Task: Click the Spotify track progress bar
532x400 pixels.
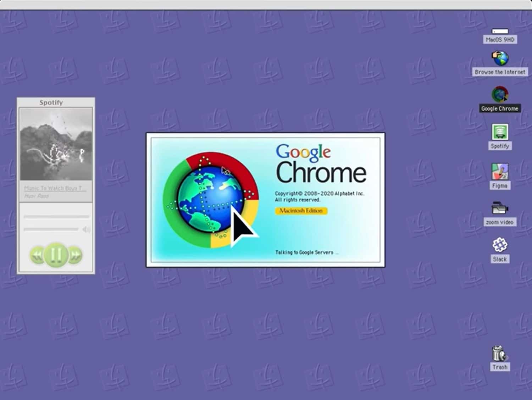Action: coord(56,216)
